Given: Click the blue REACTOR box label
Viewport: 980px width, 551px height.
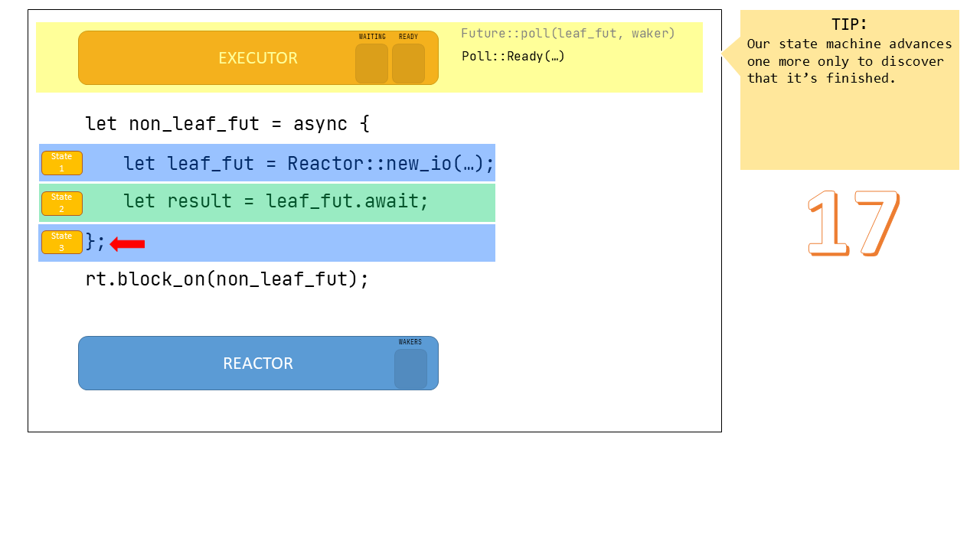Looking at the screenshot, I should point(258,364).
